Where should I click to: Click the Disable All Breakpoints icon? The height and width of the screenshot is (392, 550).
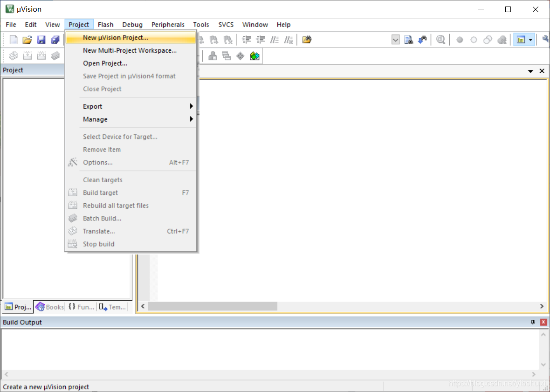click(488, 40)
